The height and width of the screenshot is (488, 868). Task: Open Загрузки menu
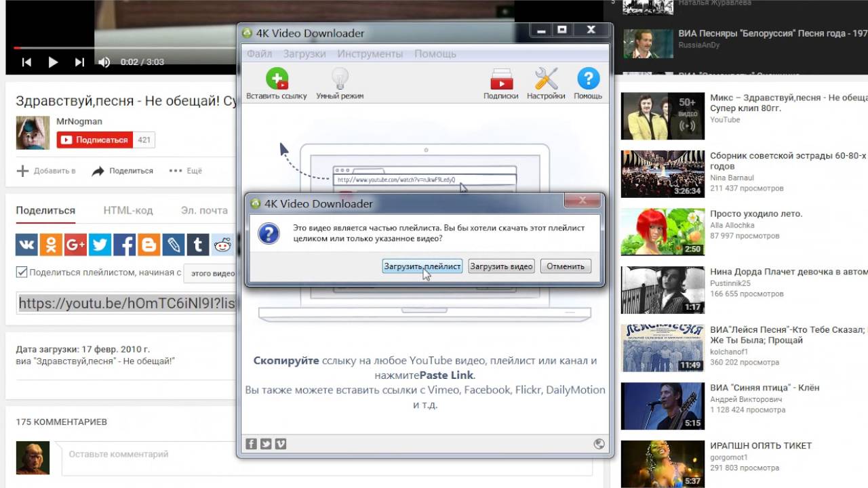[x=304, y=54]
